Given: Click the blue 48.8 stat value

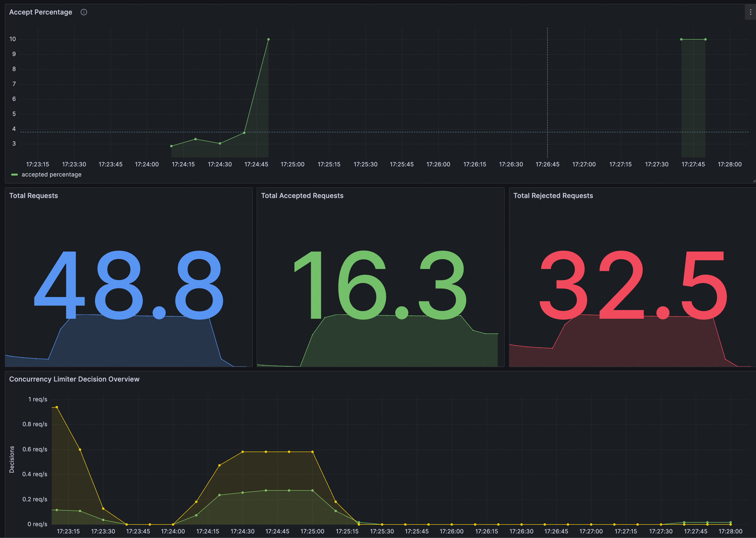Looking at the screenshot, I should click(x=129, y=285).
